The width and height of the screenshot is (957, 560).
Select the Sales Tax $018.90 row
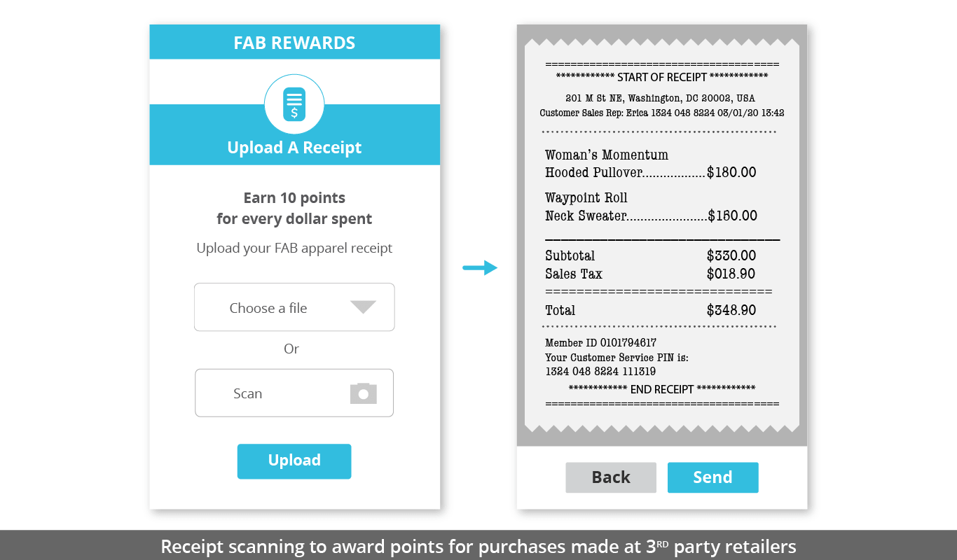click(x=650, y=274)
